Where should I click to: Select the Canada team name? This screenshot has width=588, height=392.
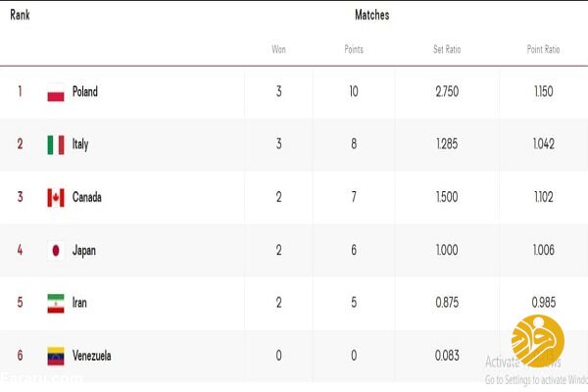point(86,197)
